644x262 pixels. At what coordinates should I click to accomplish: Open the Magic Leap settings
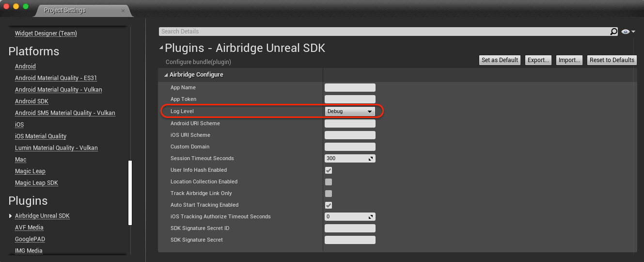point(30,171)
